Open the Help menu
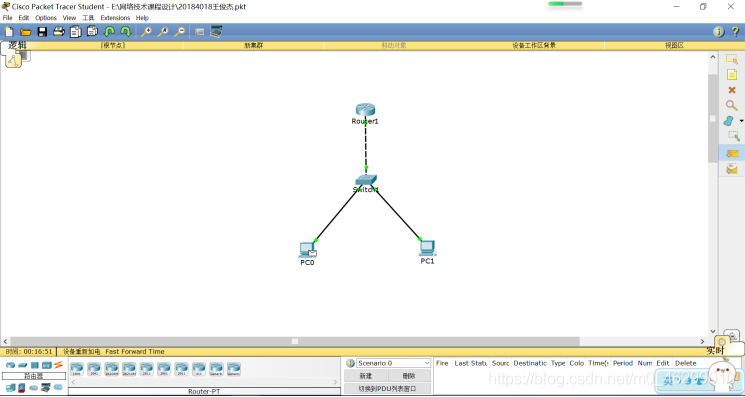Screen dimensions: 745x397 (142, 18)
